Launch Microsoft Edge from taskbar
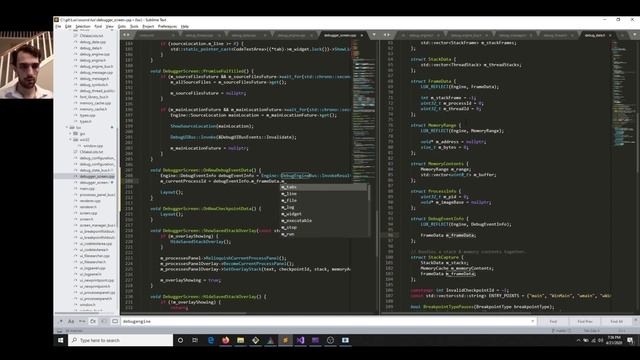The image size is (640, 360). (211, 340)
